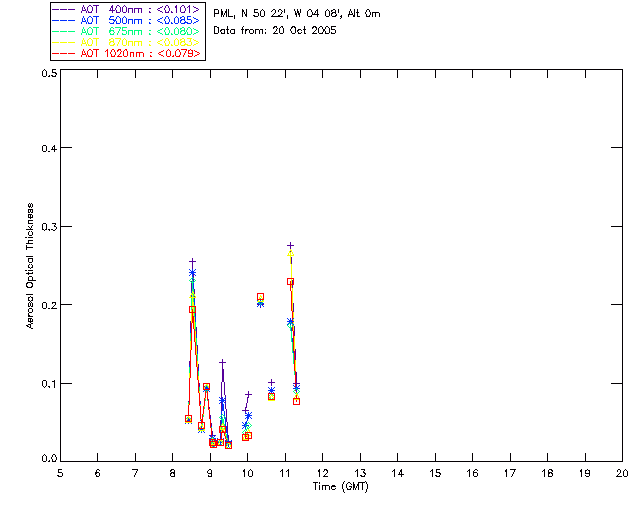Click the AOT 400nm legend entry
Viewport: 640px width, 512px height.
pos(127,9)
